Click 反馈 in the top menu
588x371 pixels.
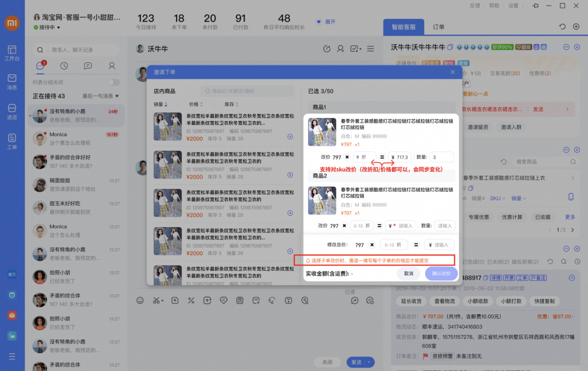coord(475,6)
